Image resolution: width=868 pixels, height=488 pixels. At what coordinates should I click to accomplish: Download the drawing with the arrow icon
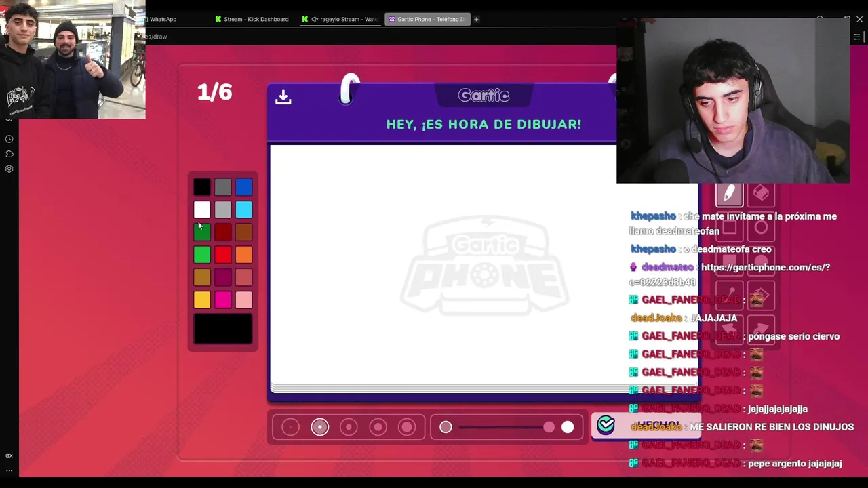click(283, 97)
